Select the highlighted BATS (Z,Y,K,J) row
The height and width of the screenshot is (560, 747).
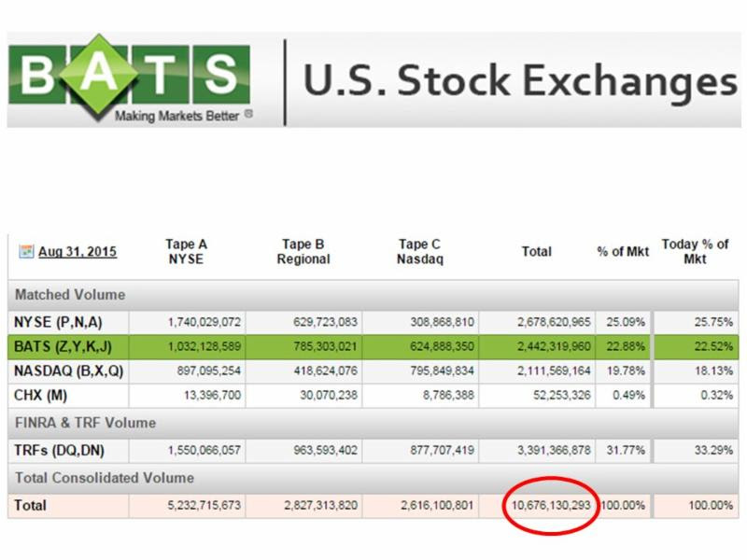[x=373, y=346]
